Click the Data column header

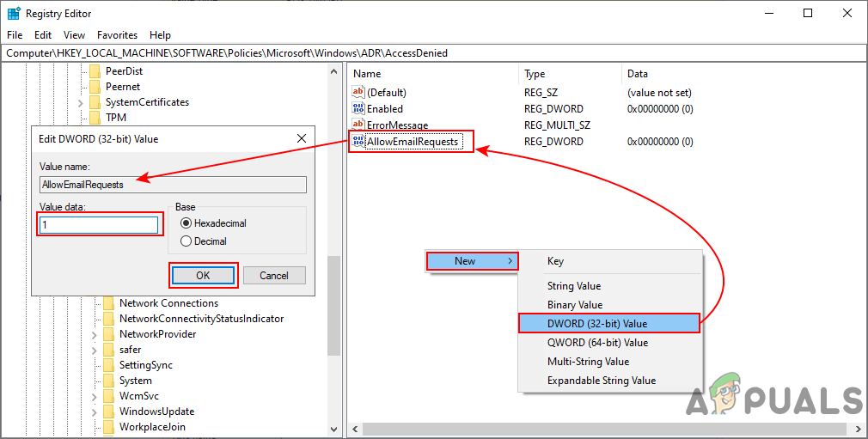click(x=743, y=74)
